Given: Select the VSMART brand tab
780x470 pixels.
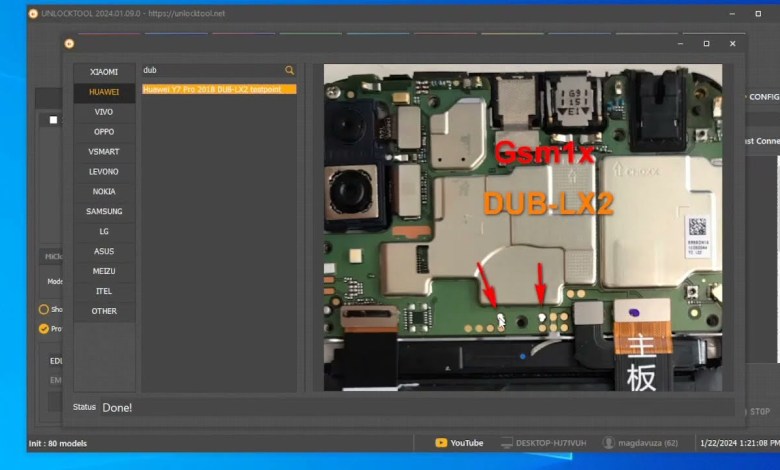Looking at the screenshot, I should [104, 152].
